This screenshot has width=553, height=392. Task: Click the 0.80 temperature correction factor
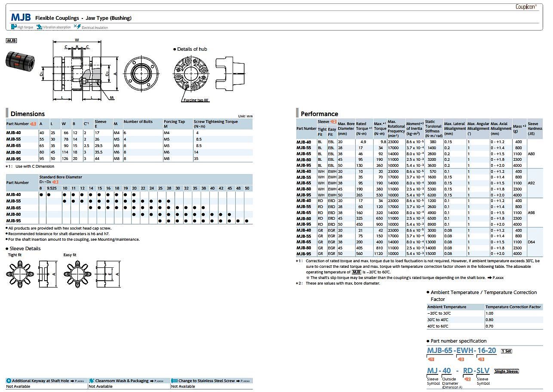click(489, 320)
